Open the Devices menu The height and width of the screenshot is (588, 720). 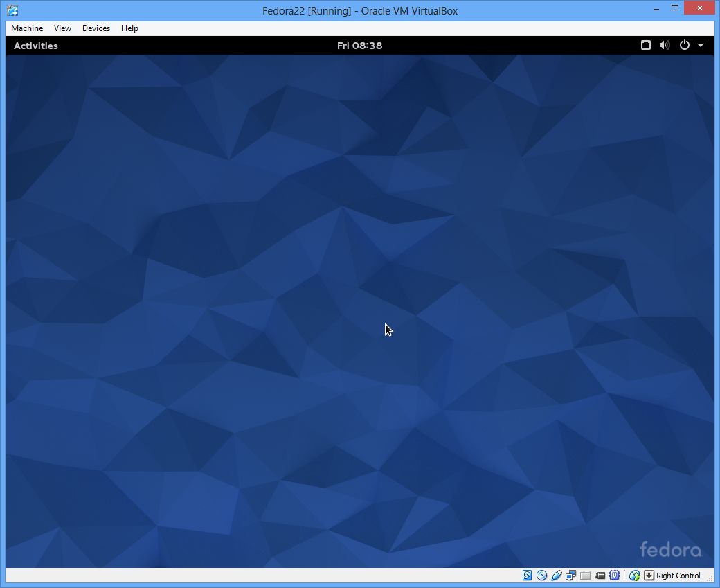(x=96, y=28)
